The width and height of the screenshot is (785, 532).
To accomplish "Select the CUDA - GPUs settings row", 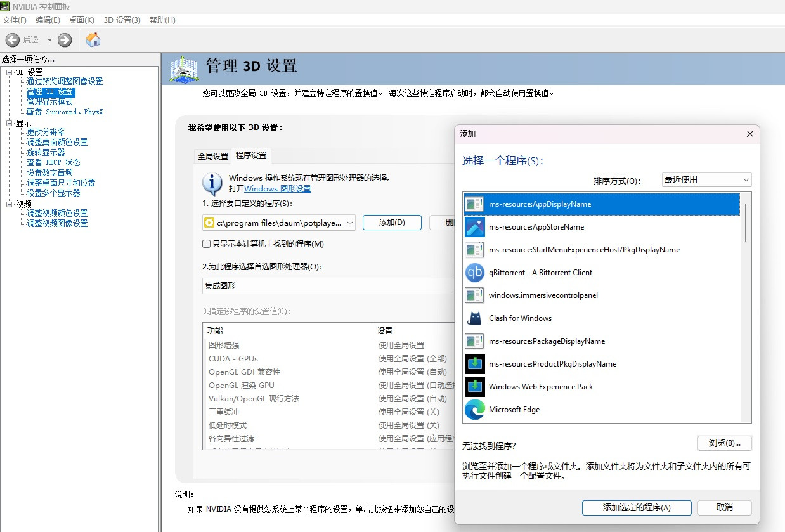I will click(x=330, y=359).
